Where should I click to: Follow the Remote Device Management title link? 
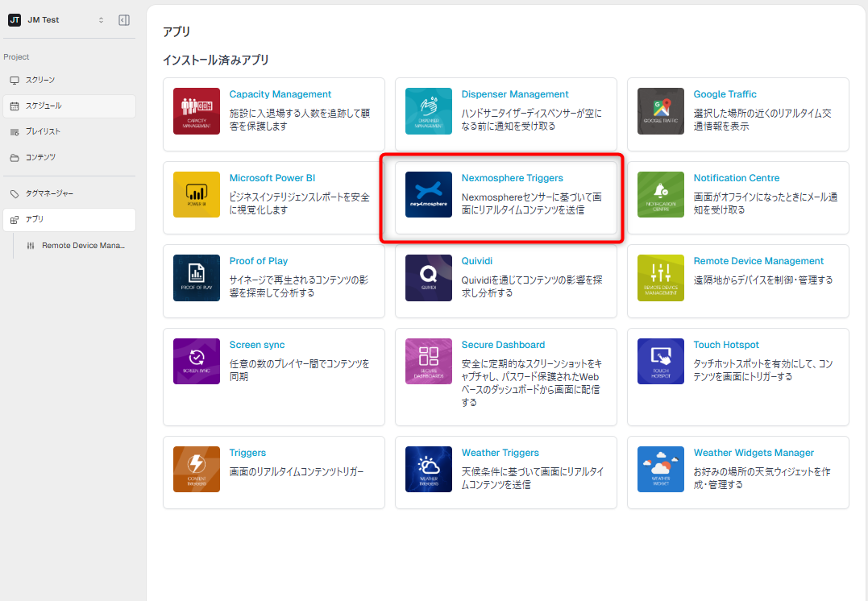tap(758, 261)
